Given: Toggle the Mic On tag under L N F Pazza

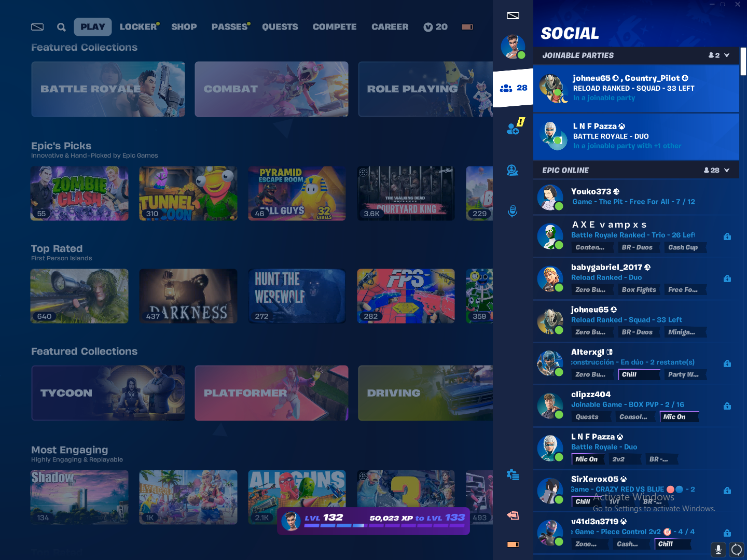Looking at the screenshot, I should point(589,459).
